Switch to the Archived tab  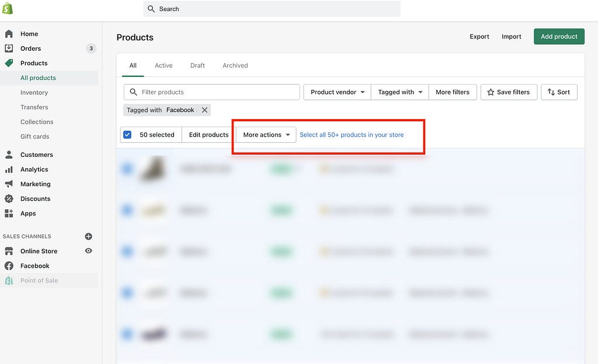(235, 65)
